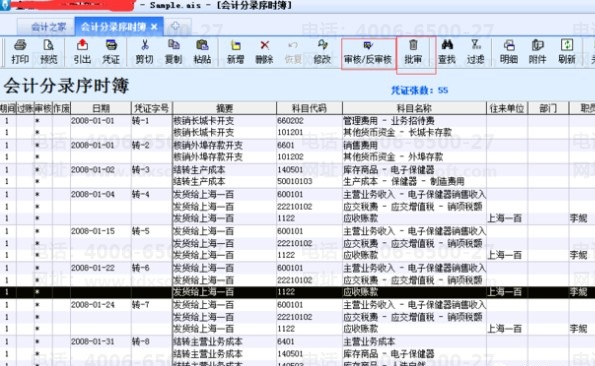Click the 审核/反审核 audit icon
The width and height of the screenshot is (595, 366).
point(368,46)
